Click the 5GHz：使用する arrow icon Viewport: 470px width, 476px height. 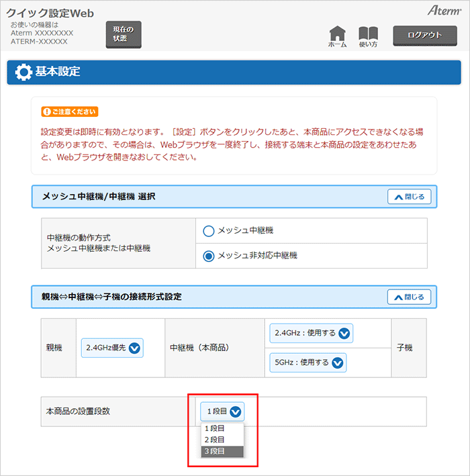[338, 363]
